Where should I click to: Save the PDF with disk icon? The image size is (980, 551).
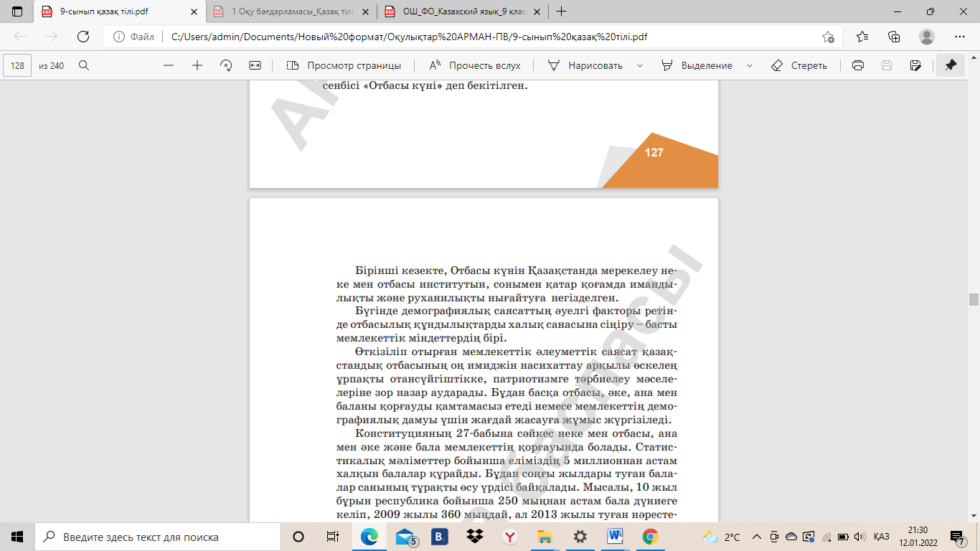[x=886, y=65]
